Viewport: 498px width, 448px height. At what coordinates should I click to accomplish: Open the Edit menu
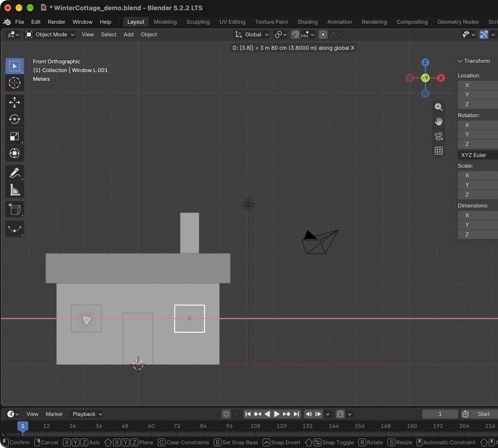pos(36,22)
